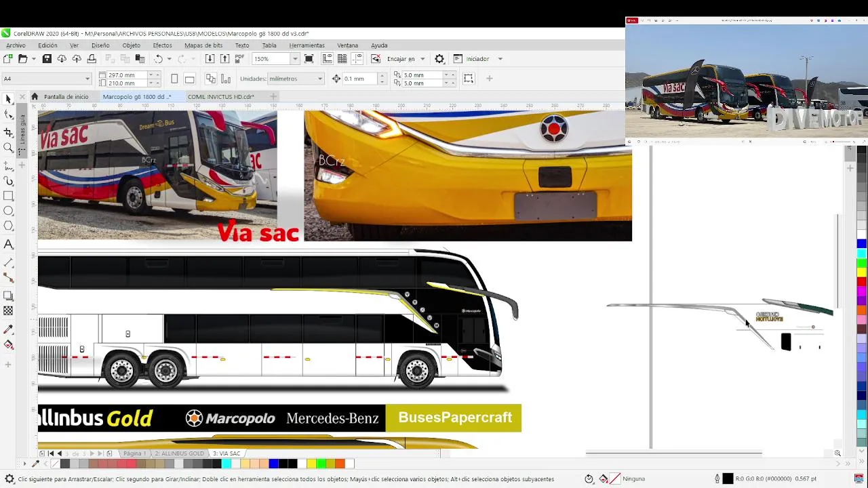
Task: Select the Pick (arrow) tool
Action: [x=8, y=99]
